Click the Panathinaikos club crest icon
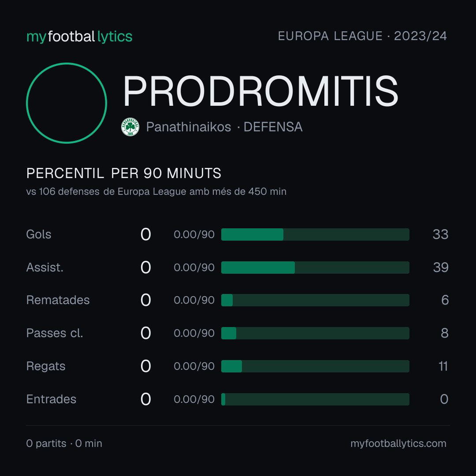The width and height of the screenshot is (476, 476). pyautogui.click(x=130, y=127)
